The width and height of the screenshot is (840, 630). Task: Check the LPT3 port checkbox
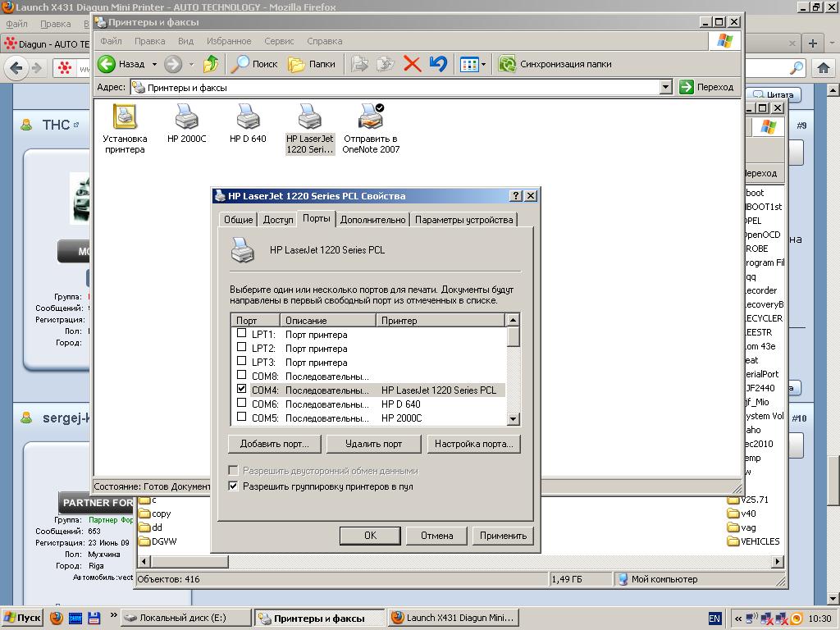tap(242, 361)
